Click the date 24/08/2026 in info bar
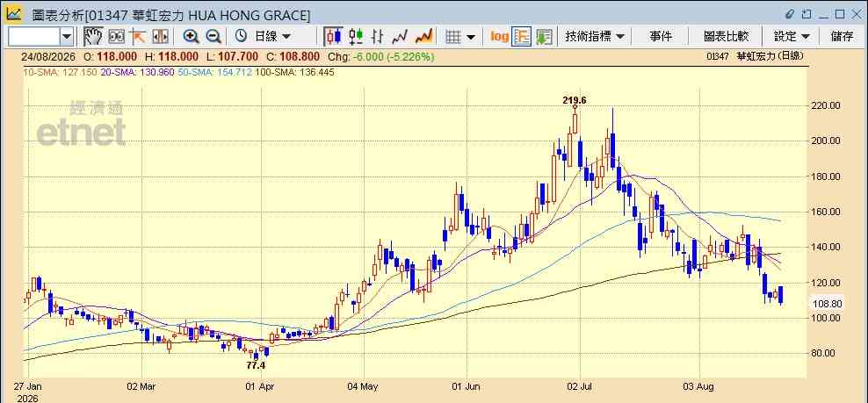 [47, 56]
